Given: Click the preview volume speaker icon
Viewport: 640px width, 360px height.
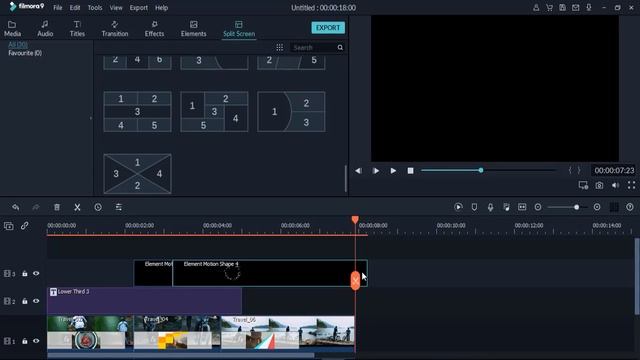Looking at the screenshot, I should (616, 185).
